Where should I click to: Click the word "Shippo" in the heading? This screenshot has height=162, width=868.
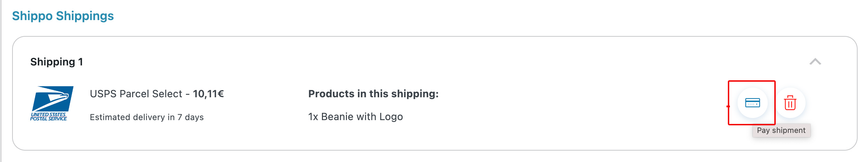(32, 16)
